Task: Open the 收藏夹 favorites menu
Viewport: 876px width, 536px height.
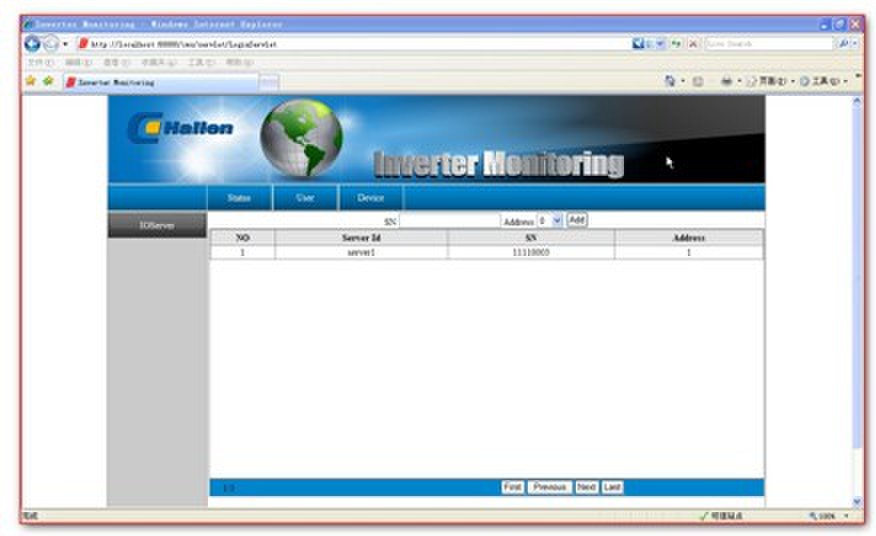Action: pos(159,63)
